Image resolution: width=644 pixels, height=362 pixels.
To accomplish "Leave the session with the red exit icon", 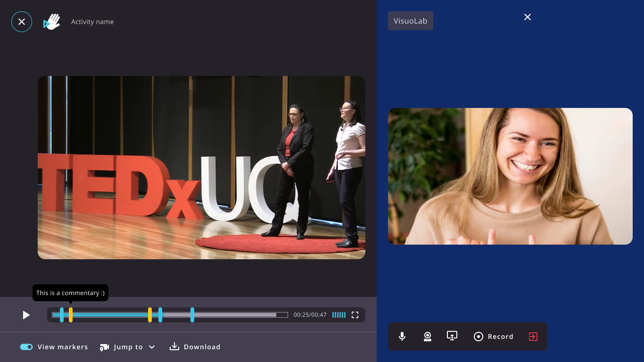I will click(x=533, y=337).
